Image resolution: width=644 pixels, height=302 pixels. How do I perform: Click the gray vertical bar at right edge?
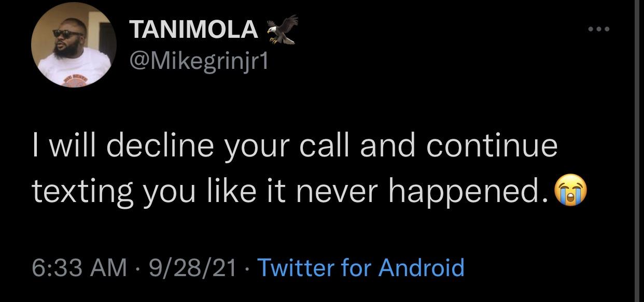(638, 151)
